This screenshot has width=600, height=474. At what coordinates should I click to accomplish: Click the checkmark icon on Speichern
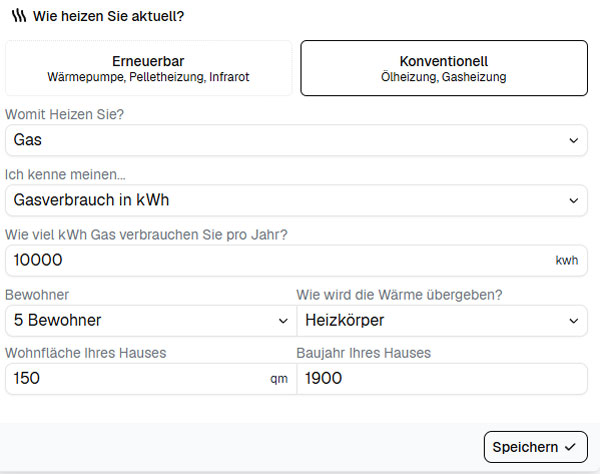[570, 447]
